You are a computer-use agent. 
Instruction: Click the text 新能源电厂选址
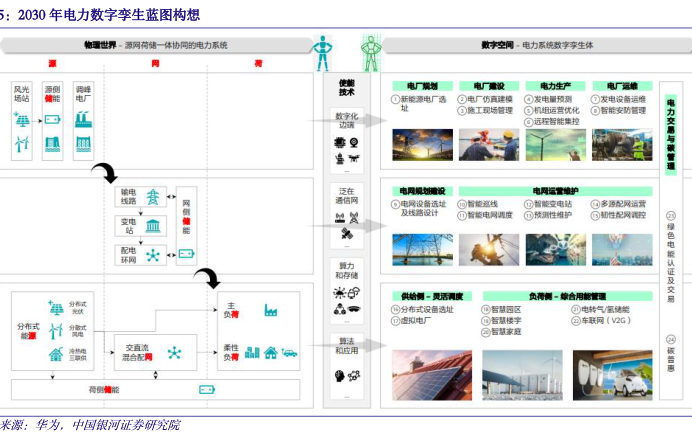pyautogui.click(x=423, y=104)
